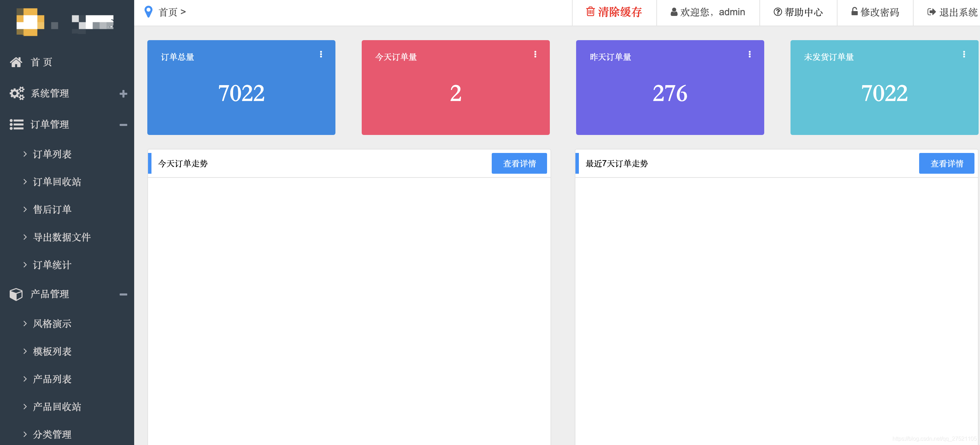
Task: Expand 系统管理 with the plus sign
Action: [123, 94]
